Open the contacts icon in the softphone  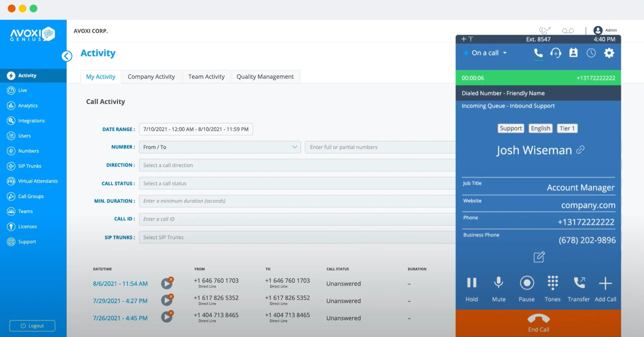click(x=573, y=53)
